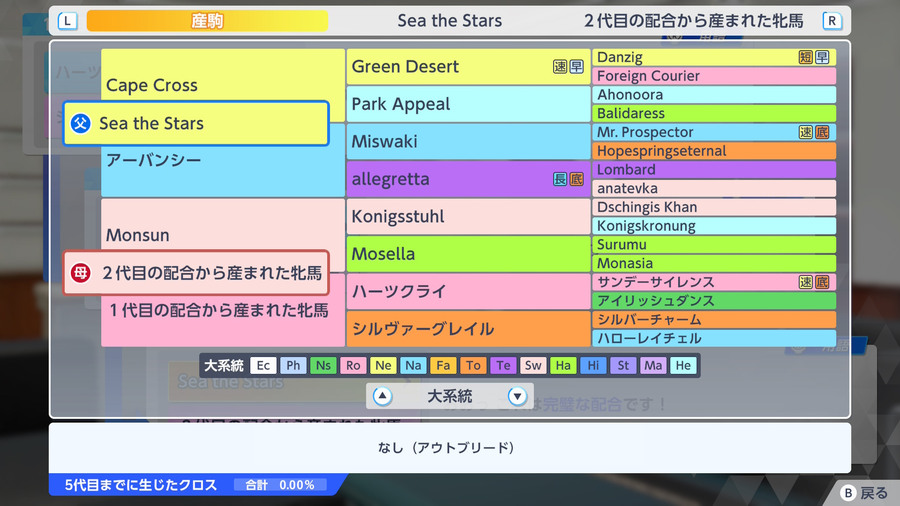Select the sire Sea the Stars cell
This screenshot has height=506, width=900.
[196, 123]
